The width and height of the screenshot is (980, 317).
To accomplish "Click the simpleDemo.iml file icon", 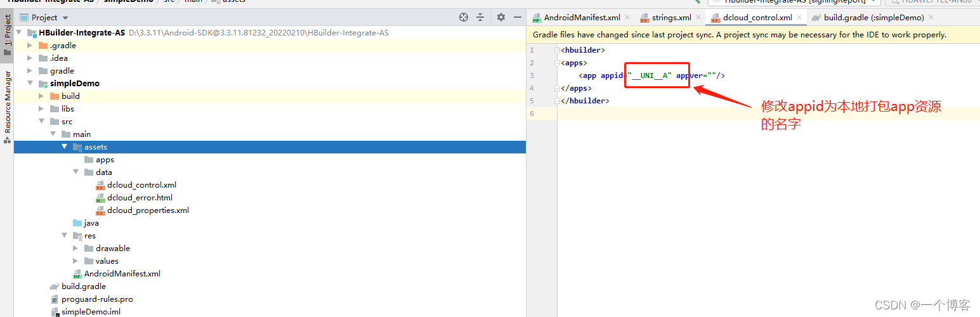I will pos(55,312).
